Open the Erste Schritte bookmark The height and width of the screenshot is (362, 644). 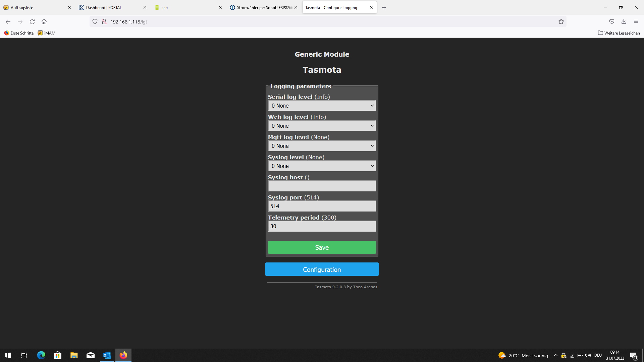tap(19, 33)
